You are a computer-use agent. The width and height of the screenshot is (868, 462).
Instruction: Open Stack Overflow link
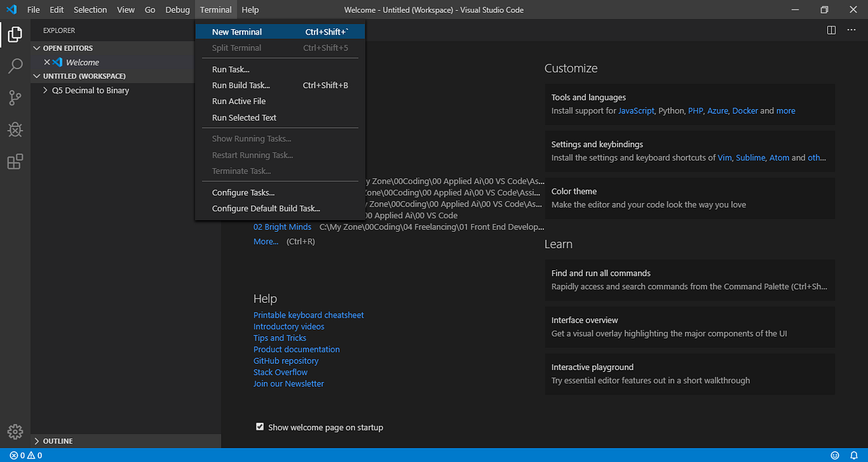(x=281, y=372)
